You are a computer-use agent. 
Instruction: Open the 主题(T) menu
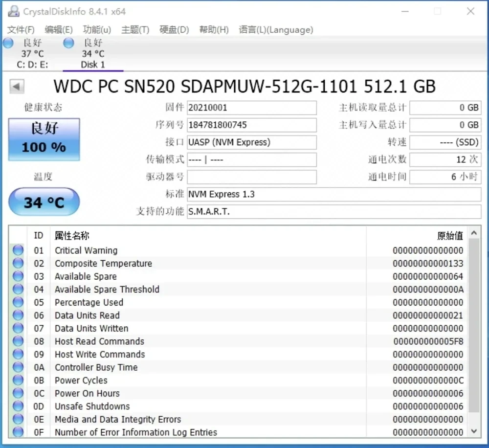135,30
